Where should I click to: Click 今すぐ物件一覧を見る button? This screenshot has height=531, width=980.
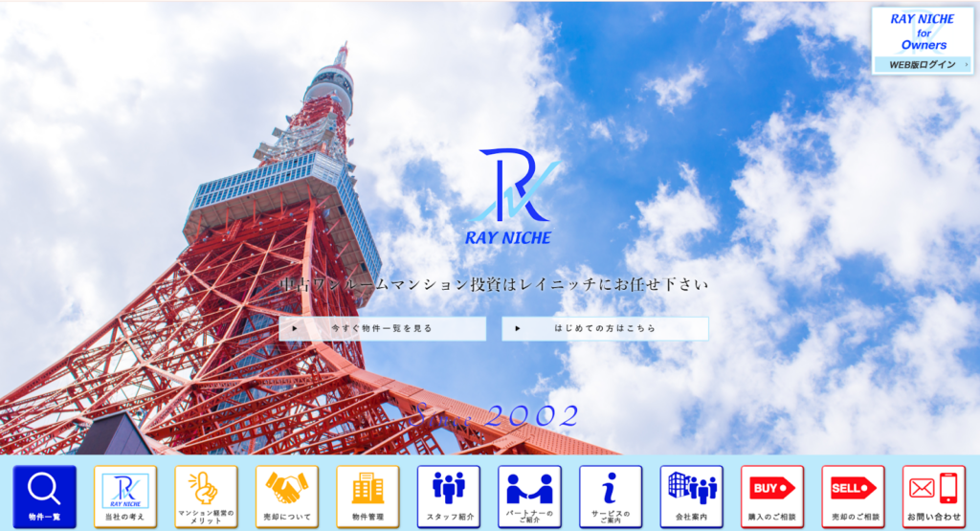[383, 328]
